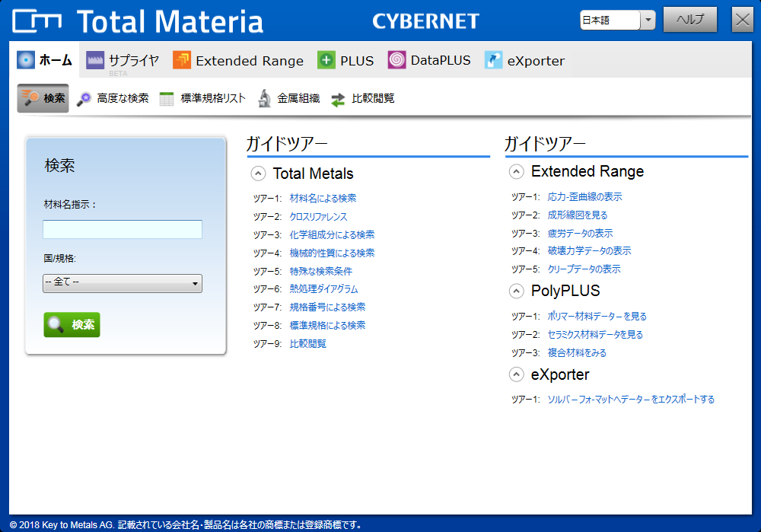Viewport: 761px width, 532px height.
Task: Open tour 破壊力学データの表示
Action: pyautogui.click(x=590, y=250)
